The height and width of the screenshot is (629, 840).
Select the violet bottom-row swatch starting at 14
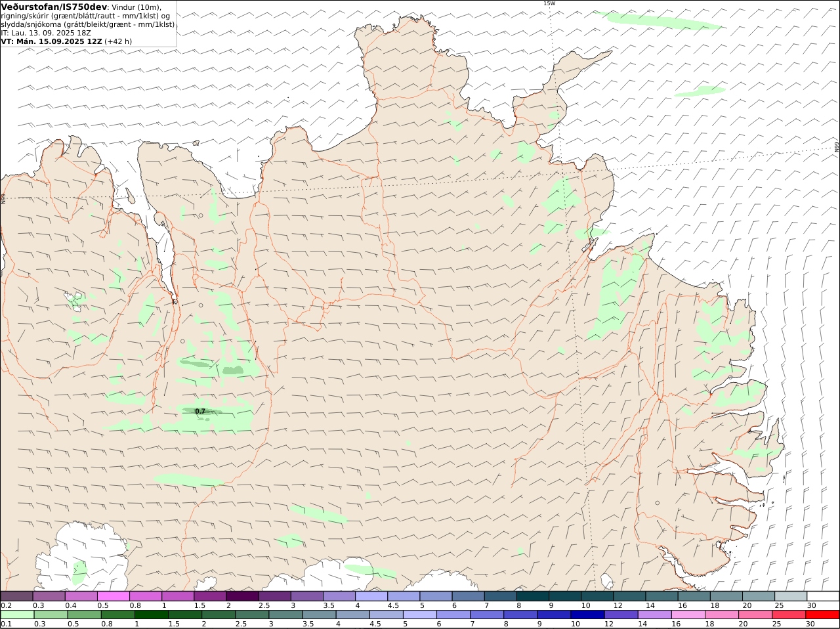click(x=654, y=615)
